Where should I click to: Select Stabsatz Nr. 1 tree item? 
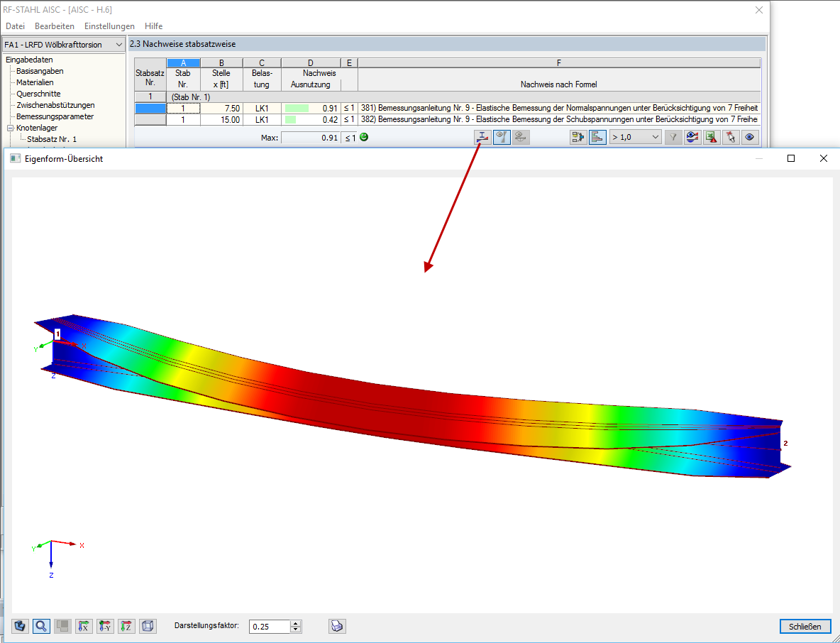pos(52,139)
